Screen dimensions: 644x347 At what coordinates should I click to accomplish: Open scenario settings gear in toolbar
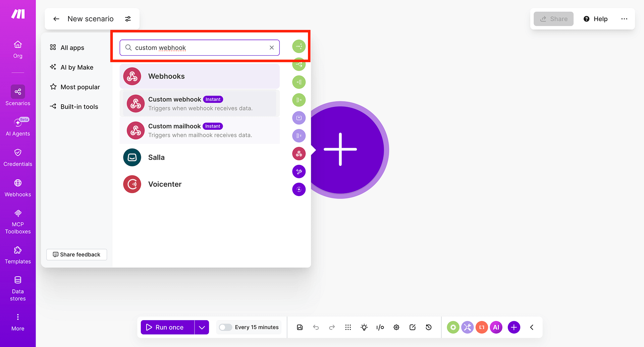pos(396,327)
